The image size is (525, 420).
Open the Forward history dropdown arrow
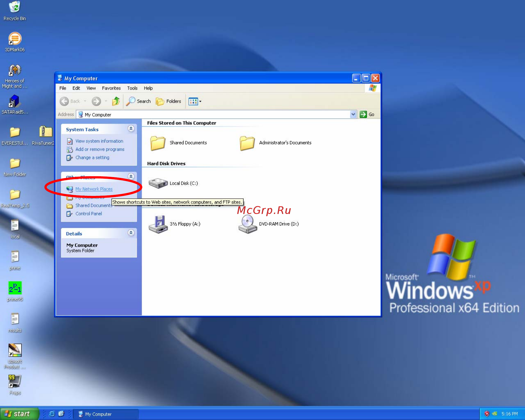(x=106, y=101)
